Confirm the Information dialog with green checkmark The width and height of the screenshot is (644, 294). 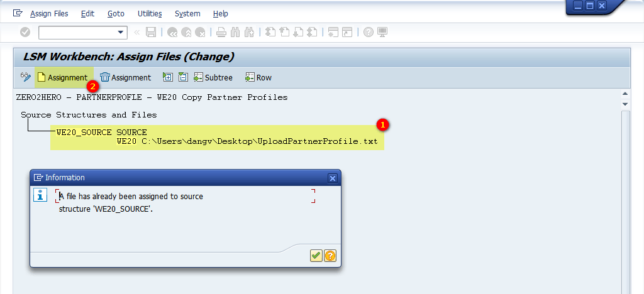316,255
